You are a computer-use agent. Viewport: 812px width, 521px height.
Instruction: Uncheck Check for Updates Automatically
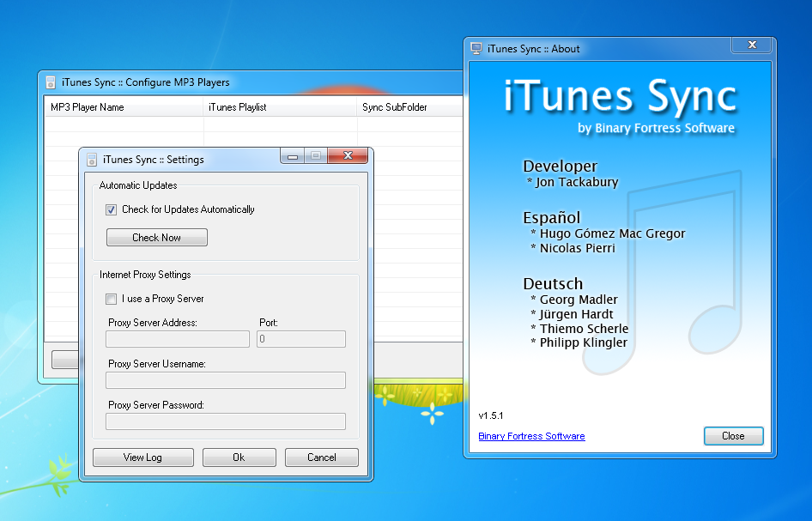pyautogui.click(x=111, y=209)
